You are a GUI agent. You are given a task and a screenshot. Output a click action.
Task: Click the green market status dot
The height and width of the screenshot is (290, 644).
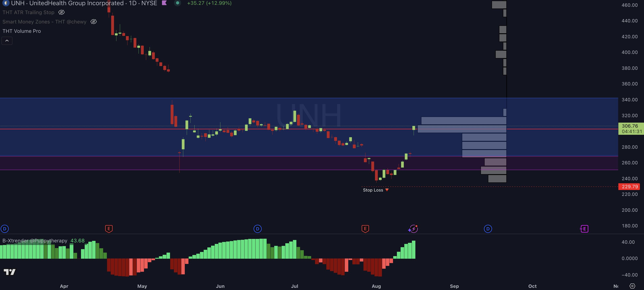177,3
